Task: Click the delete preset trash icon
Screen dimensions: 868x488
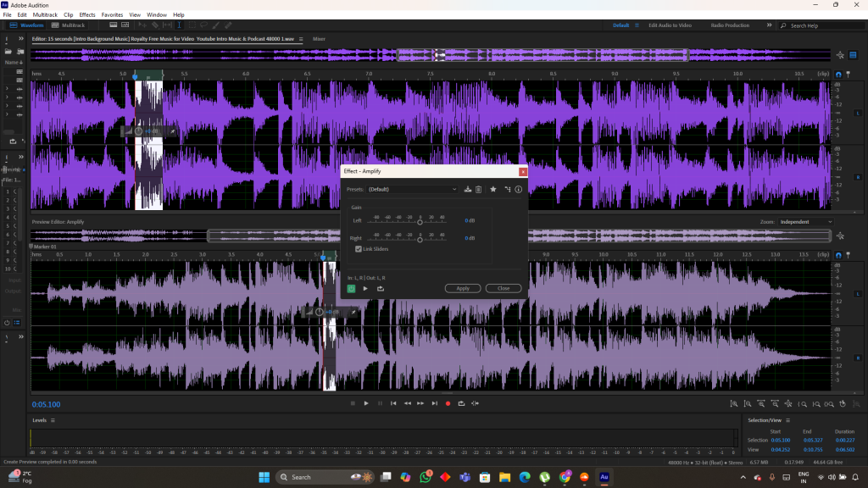Action: click(478, 189)
